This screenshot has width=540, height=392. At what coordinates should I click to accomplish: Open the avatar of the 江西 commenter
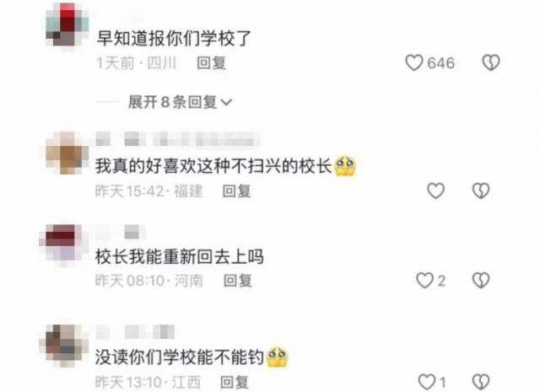pyautogui.click(x=63, y=346)
